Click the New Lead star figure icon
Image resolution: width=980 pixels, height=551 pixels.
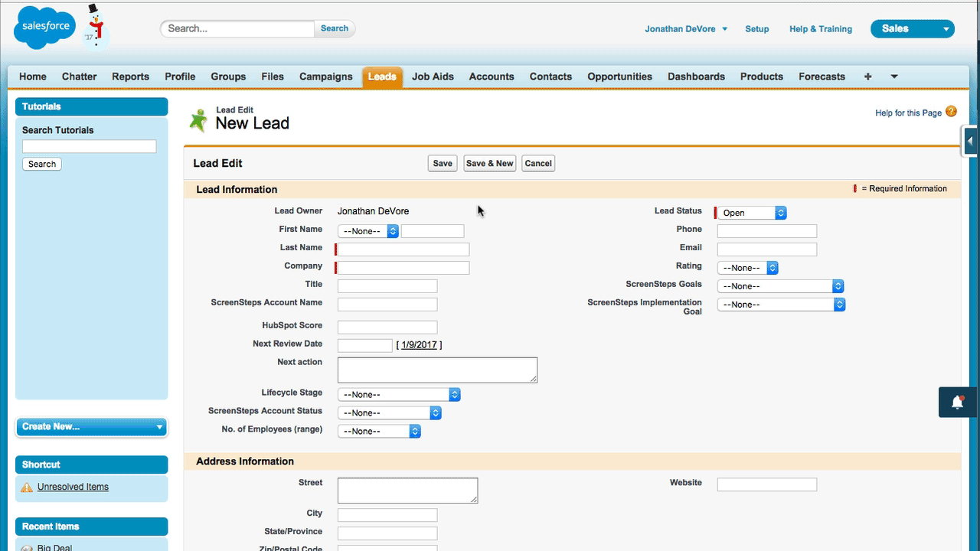199,120
